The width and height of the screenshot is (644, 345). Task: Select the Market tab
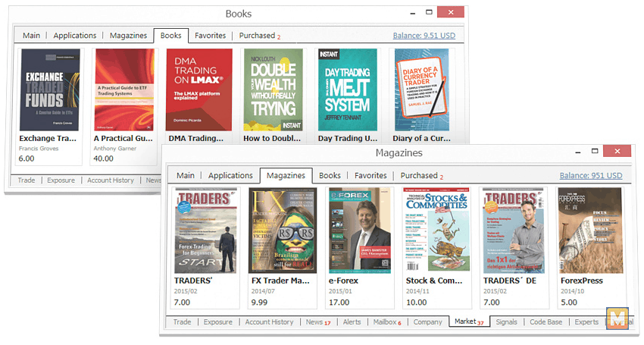click(x=469, y=321)
